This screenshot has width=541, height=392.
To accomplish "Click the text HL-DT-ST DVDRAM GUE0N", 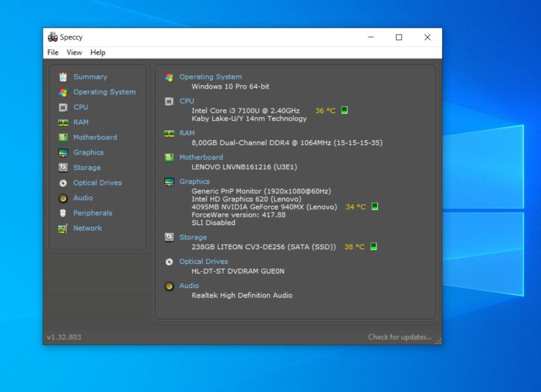I will (x=238, y=271).
